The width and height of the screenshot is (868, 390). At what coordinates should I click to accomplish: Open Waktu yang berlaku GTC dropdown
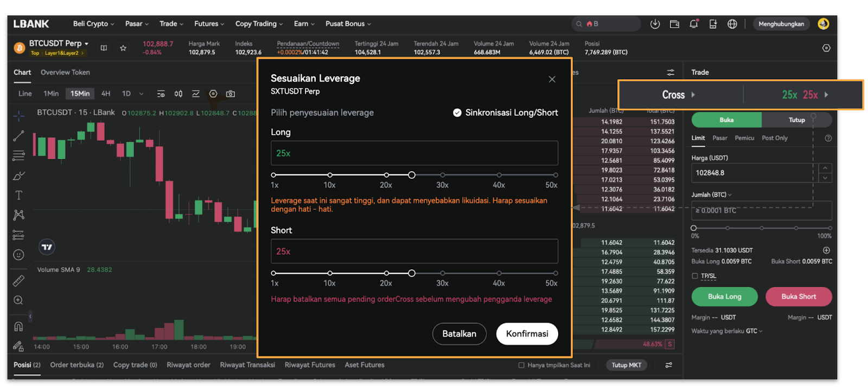(726, 331)
